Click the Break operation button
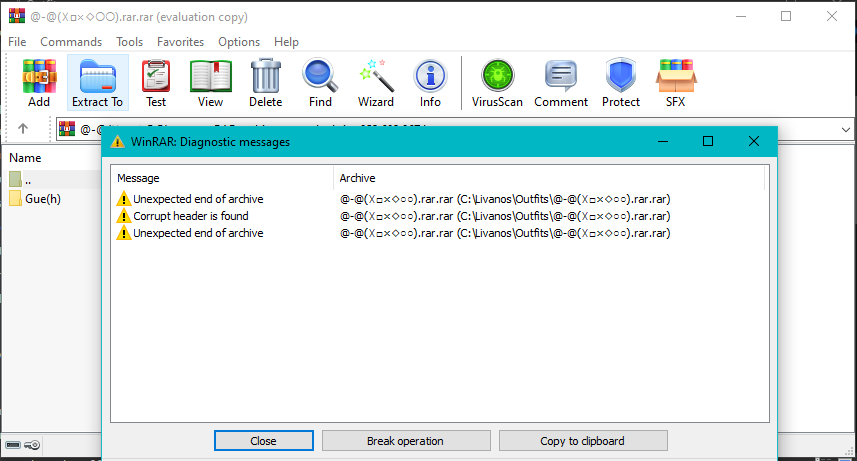857x461 pixels. (x=405, y=440)
